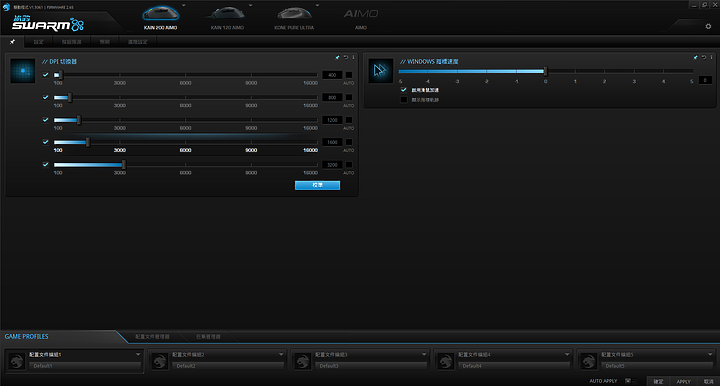Click the 3200 DPI slider handle
Image resolution: width=720 pixels, height=386 pixels.
click(124, 164)
